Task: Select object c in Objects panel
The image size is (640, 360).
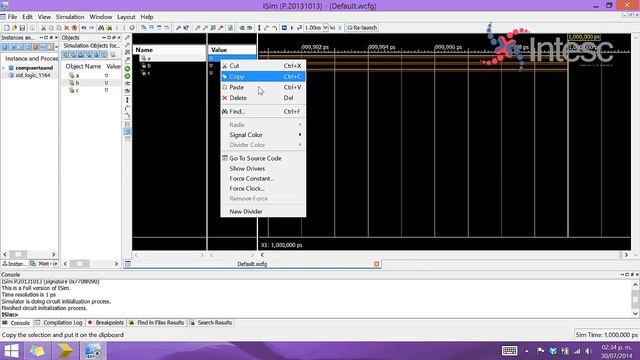Action: click(77, 90)
